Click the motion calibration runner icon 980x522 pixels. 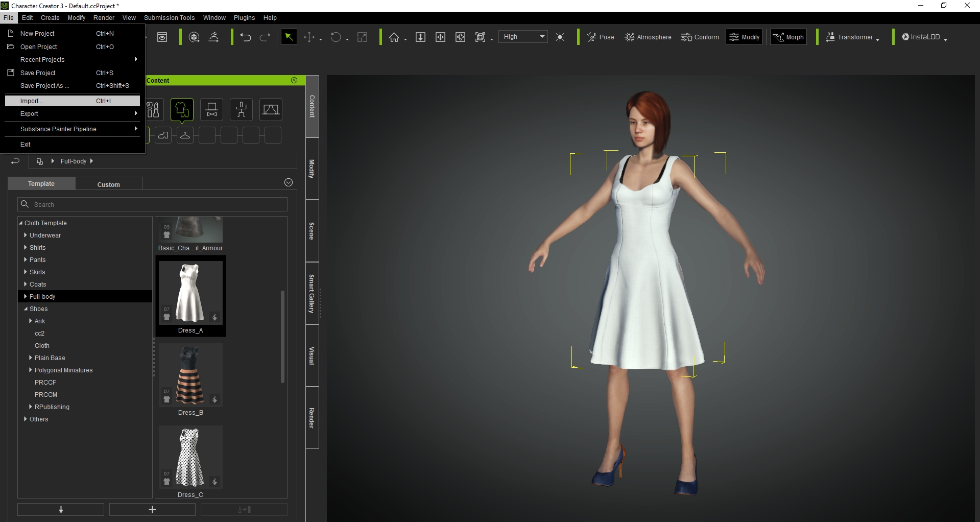click(x=214, y=37)
